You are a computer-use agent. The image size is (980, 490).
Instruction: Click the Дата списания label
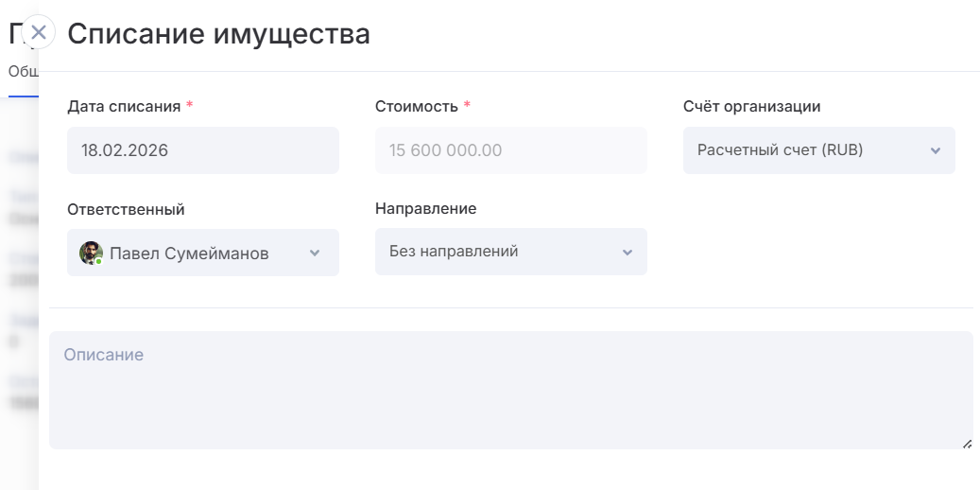[x=124, y=106]
